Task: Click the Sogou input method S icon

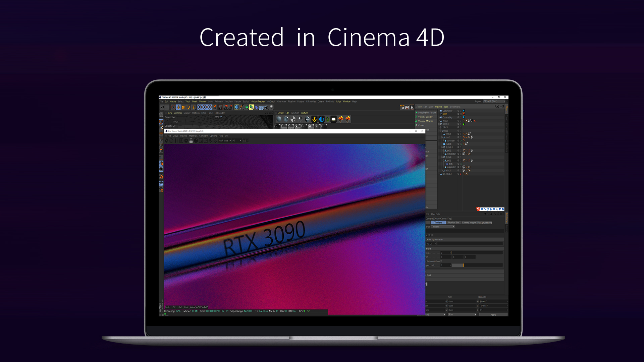Action: 478,209
